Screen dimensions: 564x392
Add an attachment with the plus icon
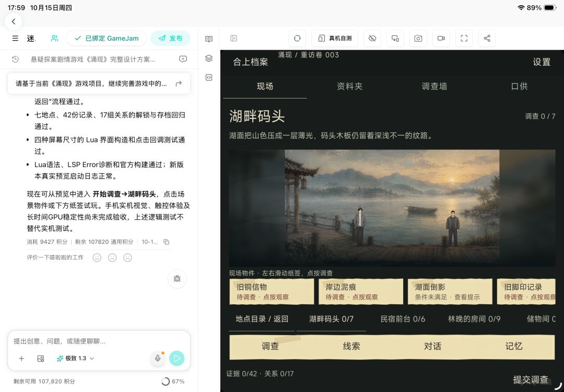coord(21,359)
